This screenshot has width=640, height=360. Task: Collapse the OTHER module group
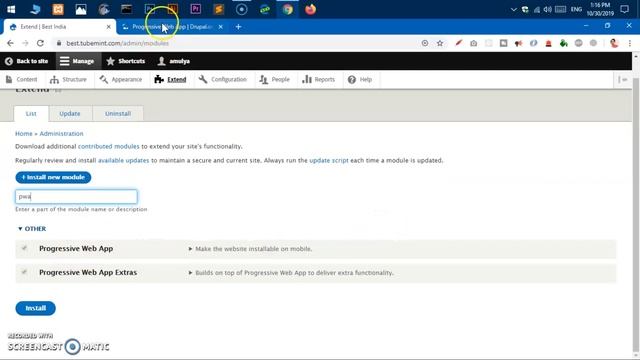click(x=32, y=229)
